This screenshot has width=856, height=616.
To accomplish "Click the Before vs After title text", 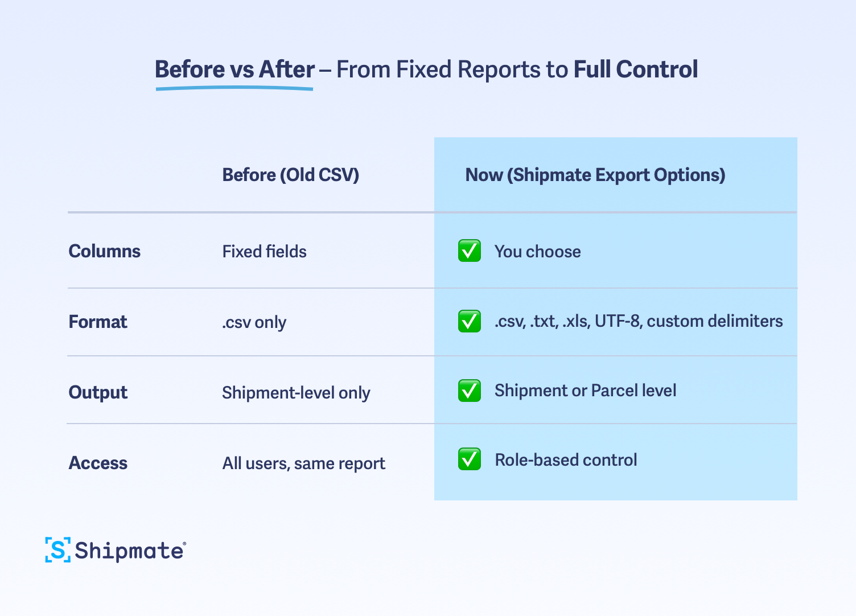I will point(234,69).
